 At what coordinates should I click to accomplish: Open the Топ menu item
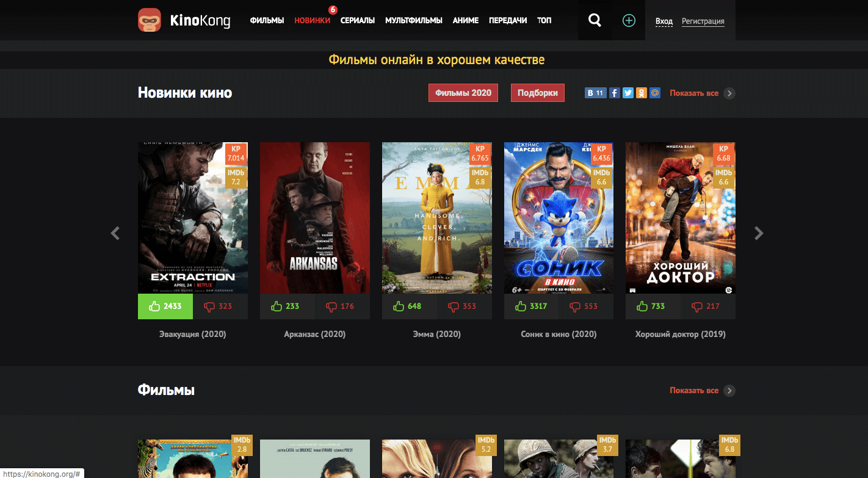[544, 20]
